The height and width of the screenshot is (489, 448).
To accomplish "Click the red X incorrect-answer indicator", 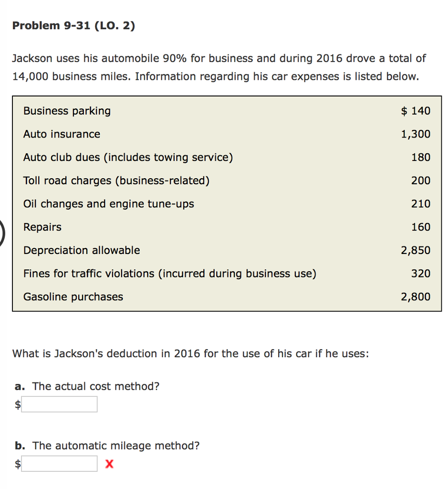I will tap(108, 463).
